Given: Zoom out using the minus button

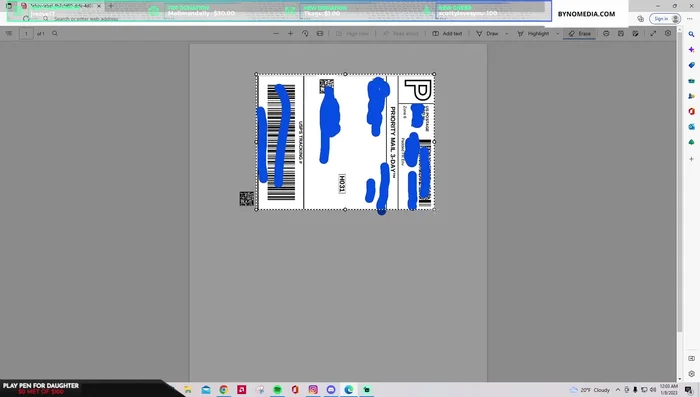Looking at the screenshot, I should click(276, 33).
